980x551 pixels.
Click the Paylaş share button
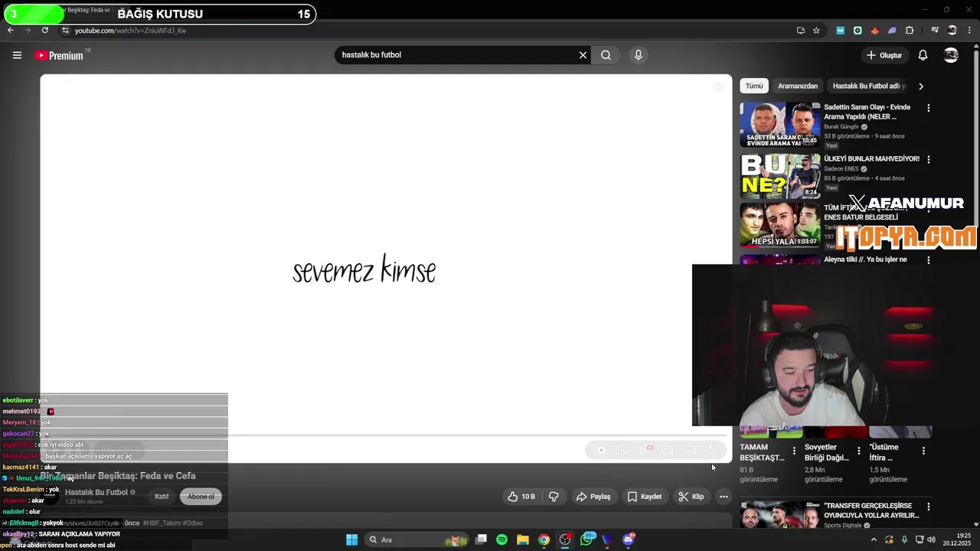[x=593, y=497]
